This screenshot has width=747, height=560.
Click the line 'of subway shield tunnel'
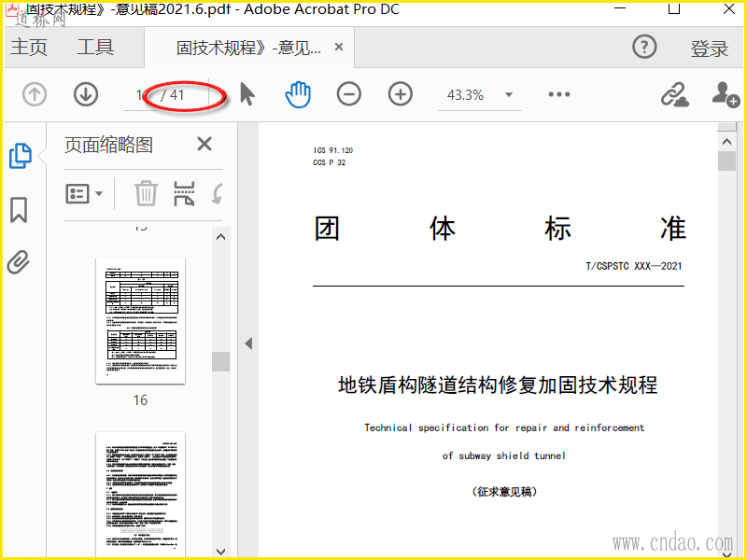pos(503,455)
